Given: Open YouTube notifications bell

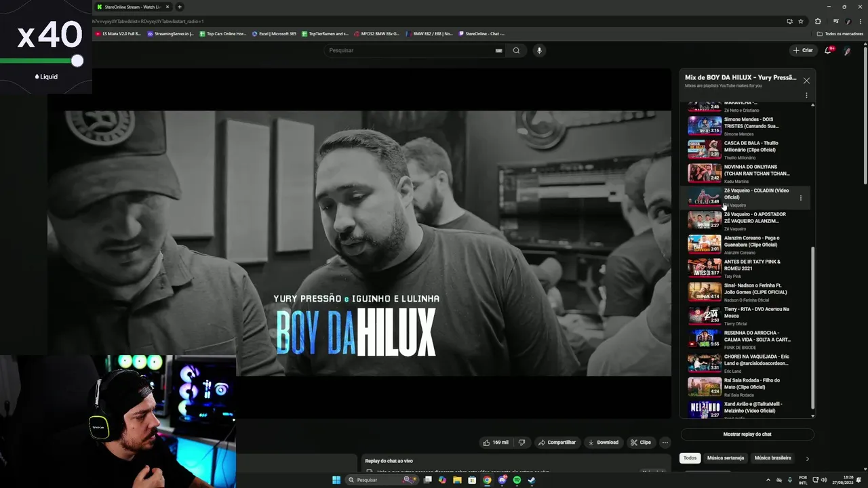Looking at the screenshot, I should click(x=828, y=50).
